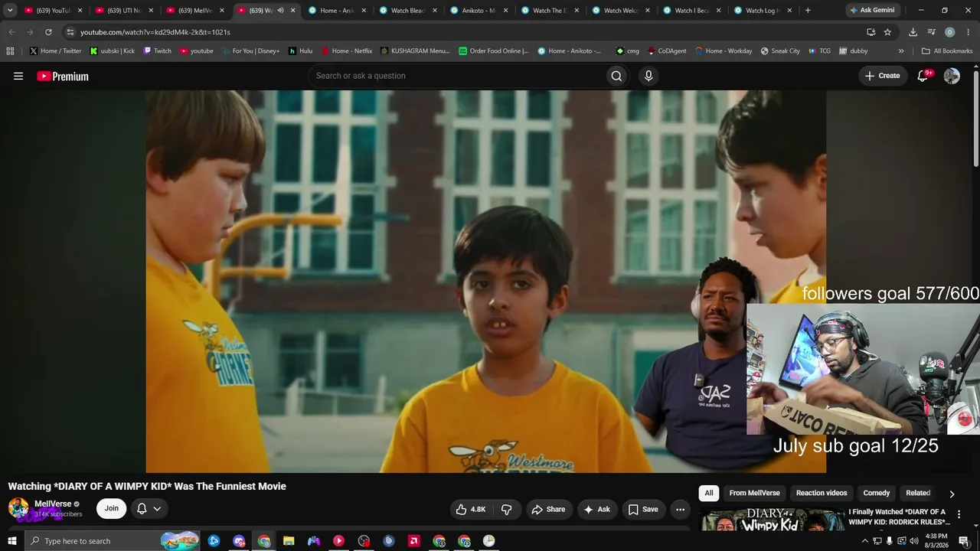Open the Hulu bookmark
This screenshot has width=980, height=551.
click(300, 51)
